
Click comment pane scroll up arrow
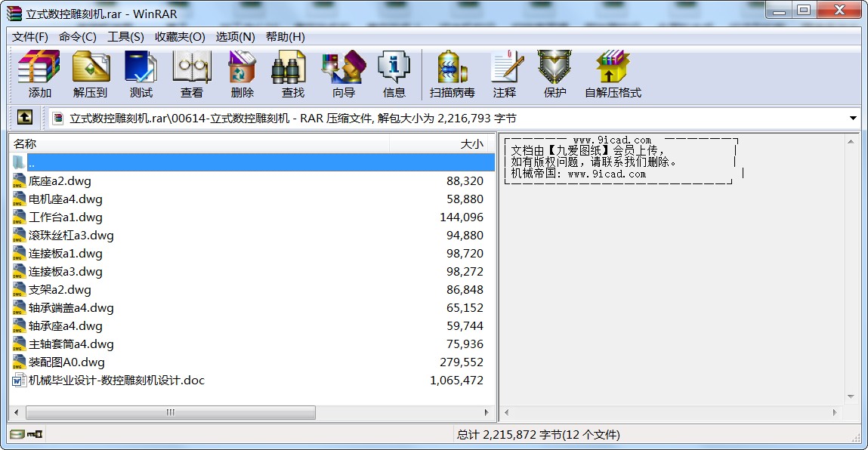tap(851, 142)
